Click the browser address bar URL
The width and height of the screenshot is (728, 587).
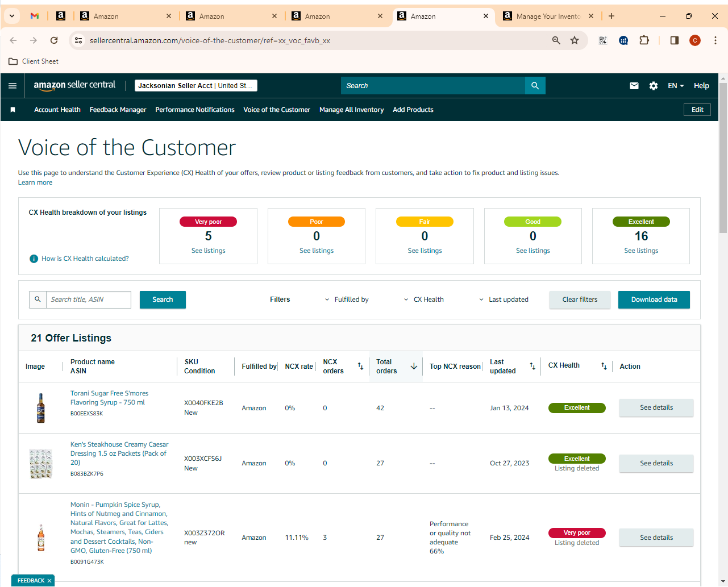210,40
